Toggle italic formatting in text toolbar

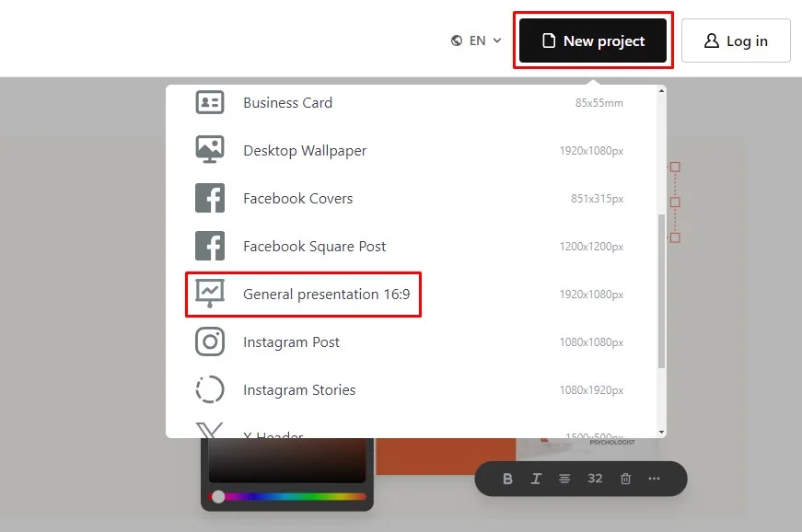point(536,479)
